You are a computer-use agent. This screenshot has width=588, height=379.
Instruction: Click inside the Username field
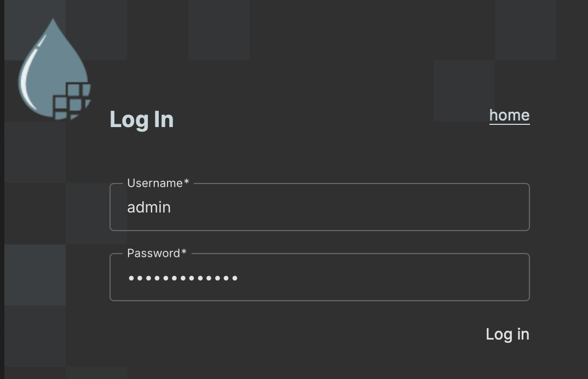tap(320, 207)
